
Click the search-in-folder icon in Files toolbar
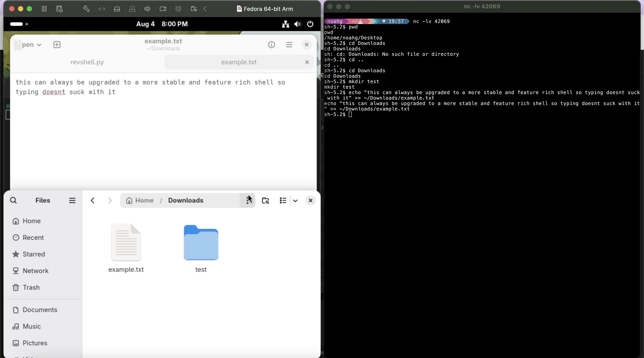265,200
